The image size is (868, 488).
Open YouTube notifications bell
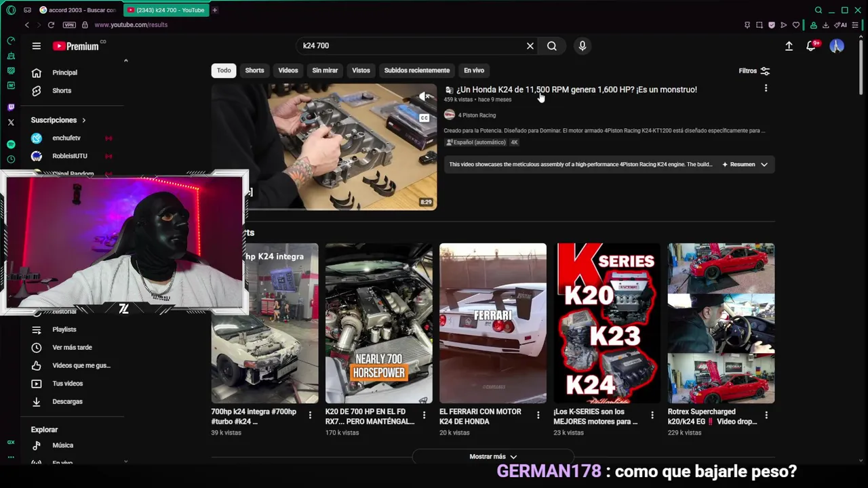pos(811,46)
